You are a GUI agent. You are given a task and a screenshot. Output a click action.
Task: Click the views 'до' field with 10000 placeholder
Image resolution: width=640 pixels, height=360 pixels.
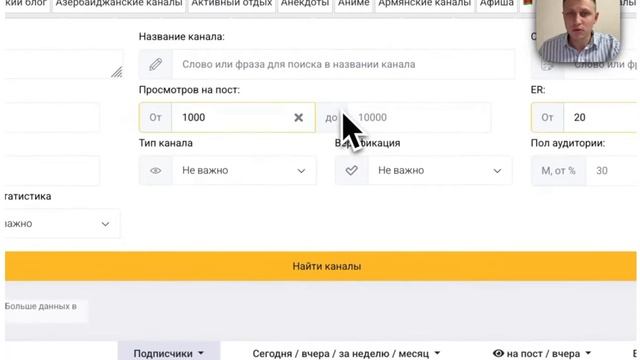click(418, 118)
